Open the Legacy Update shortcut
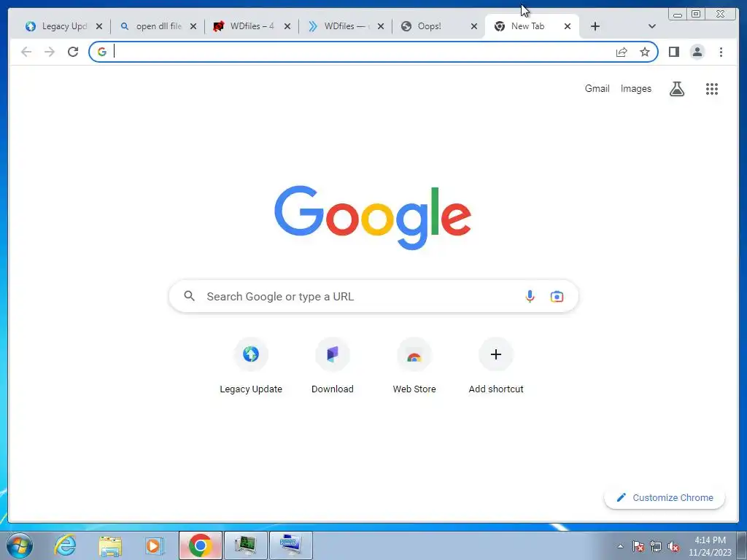This screenshot has width=747, height=560. click(x=251, y=366)
